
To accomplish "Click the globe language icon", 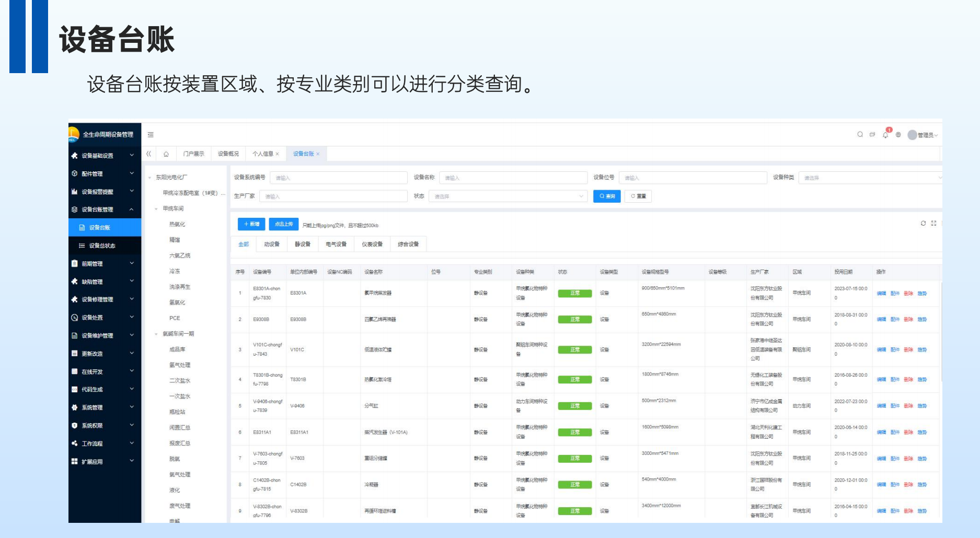I will [x=898, y=135].
